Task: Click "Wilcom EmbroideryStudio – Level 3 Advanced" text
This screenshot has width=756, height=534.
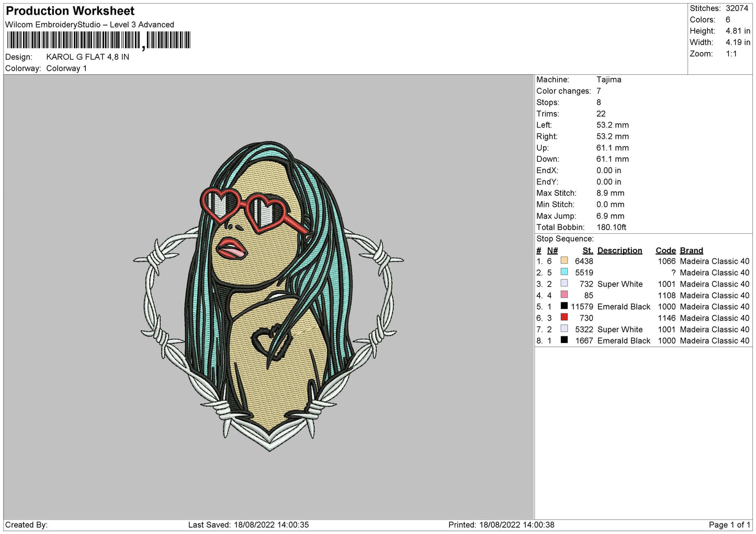Action: click(89, 25)
